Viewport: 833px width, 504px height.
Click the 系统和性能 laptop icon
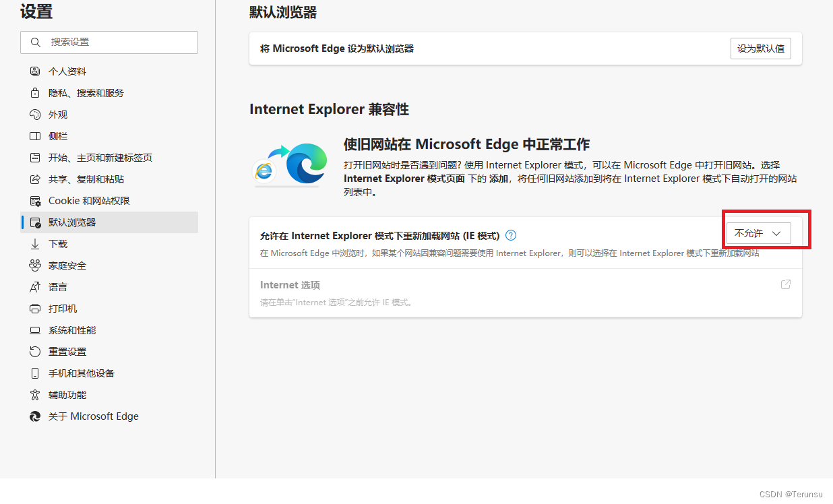tap(35, 330)
